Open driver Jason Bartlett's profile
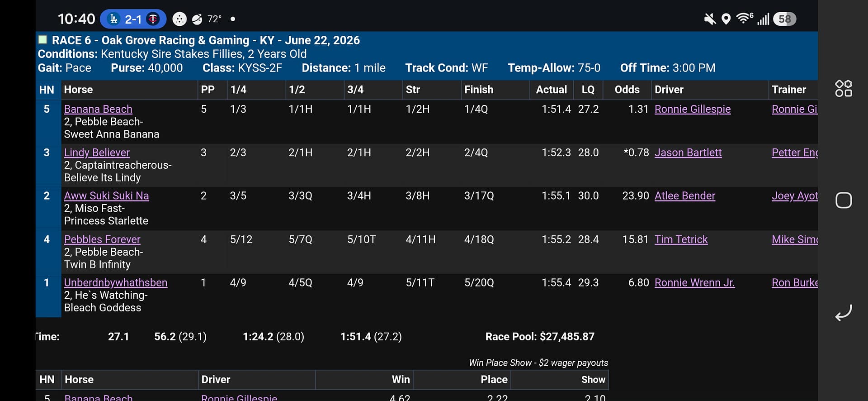This screenshot has height=401, width=868. (x=688, y=153)
